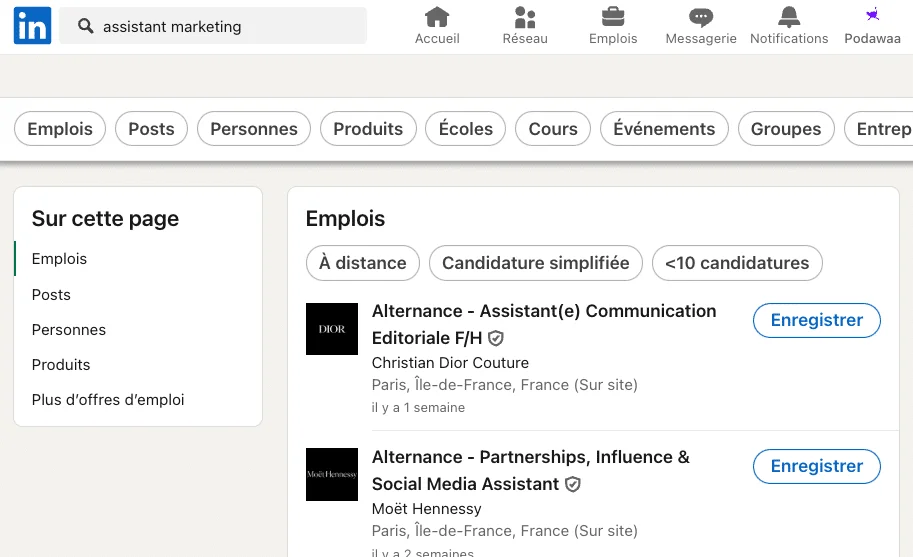Viewport: 913px width, 557px height.
Task: Click 'il y a 1 semaine' timestamp
Action: coord(418,407)
